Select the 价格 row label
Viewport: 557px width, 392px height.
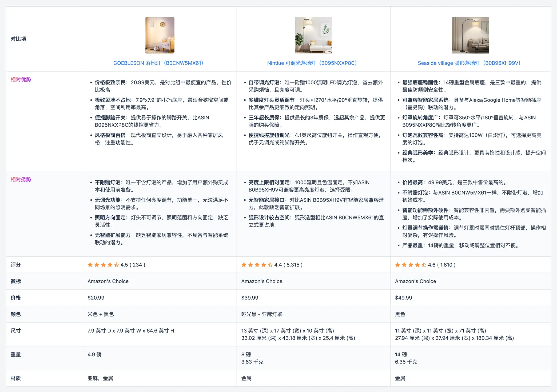[x=16, y=298]
